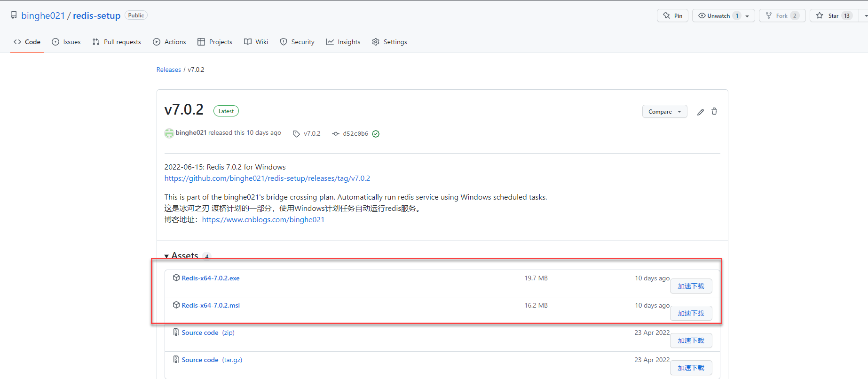Download Source code (tar.gz)
This screenshot has width=868, height=379.
pos(212,360)
